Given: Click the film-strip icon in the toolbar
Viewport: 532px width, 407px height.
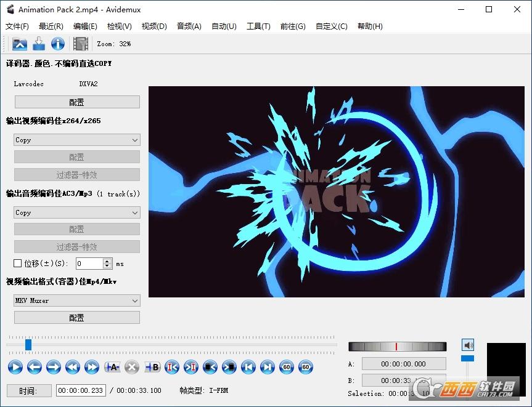Looking at the screenshot, I should (x=80, y=44).
